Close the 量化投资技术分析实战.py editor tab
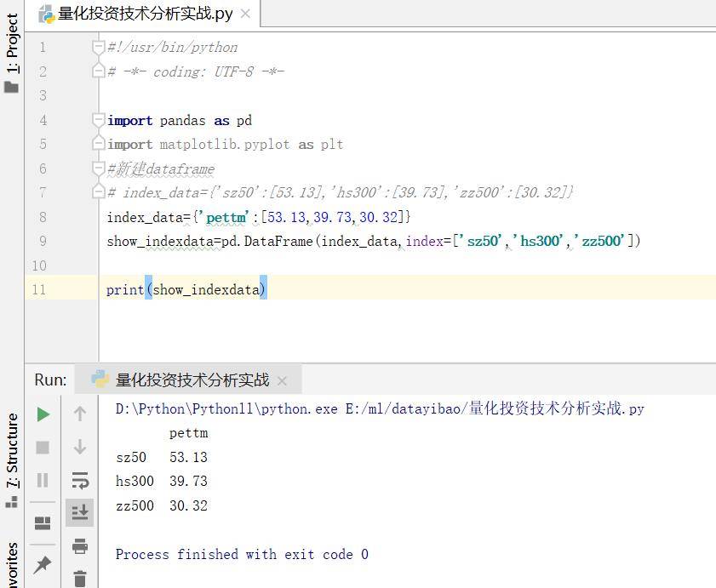This screenshot has width=716, height=588. click(245, 14)
